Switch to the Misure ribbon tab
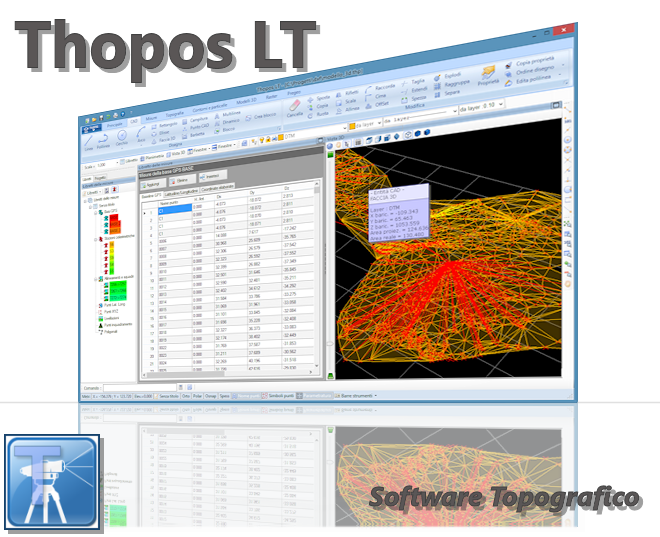This screenshot has height=537, width=660. click(x=151, y=118)
